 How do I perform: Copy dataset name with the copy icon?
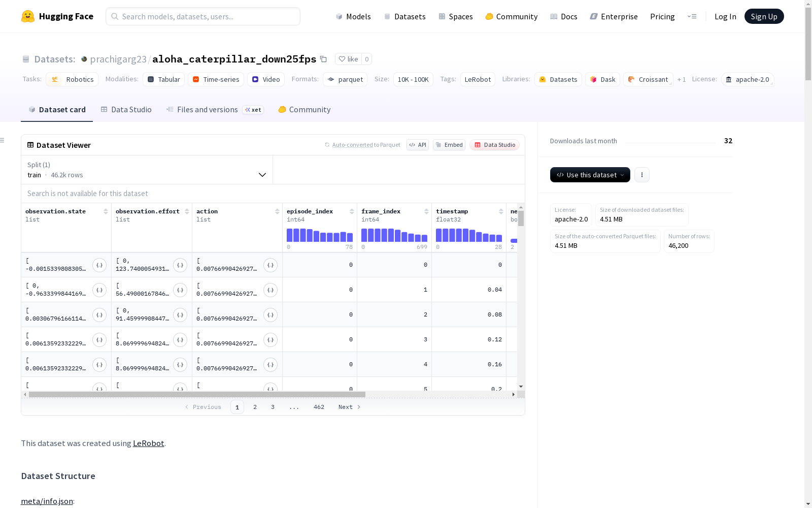coord(323,59)
